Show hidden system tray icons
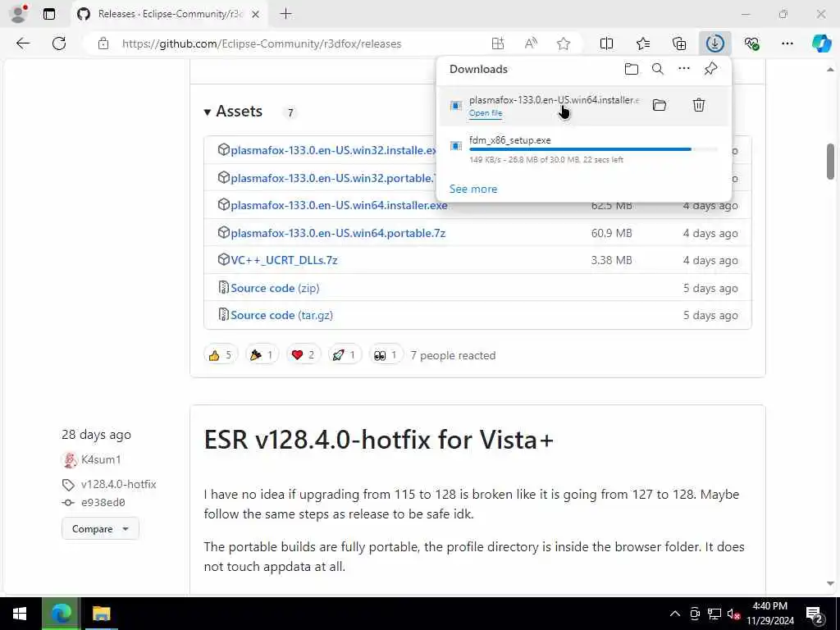The width and height of the screenshot is (840, 630). click(675, 614)
